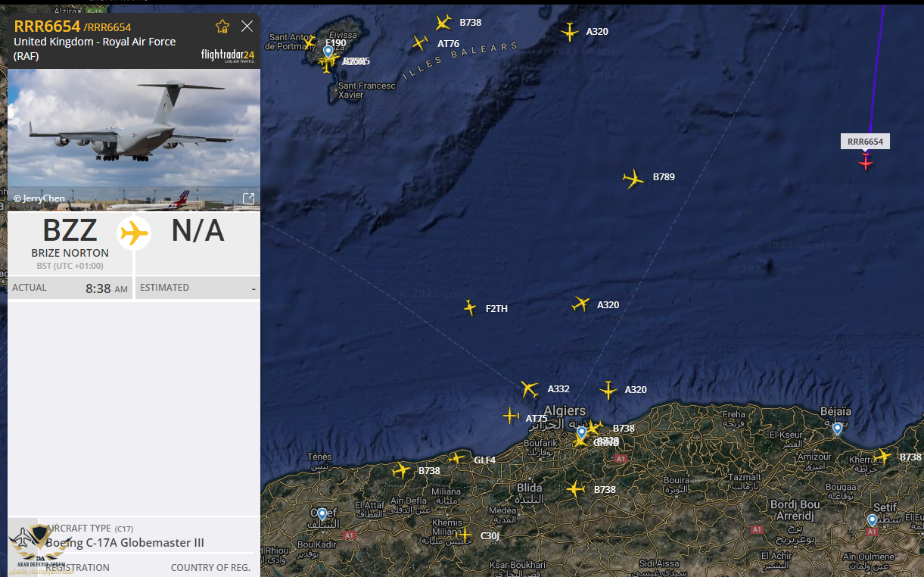The width and height of the screenshot is (924, 577).
Task: Click the Béjaïa airport pin
Action: pyautogui.click(x=837, y=429)
